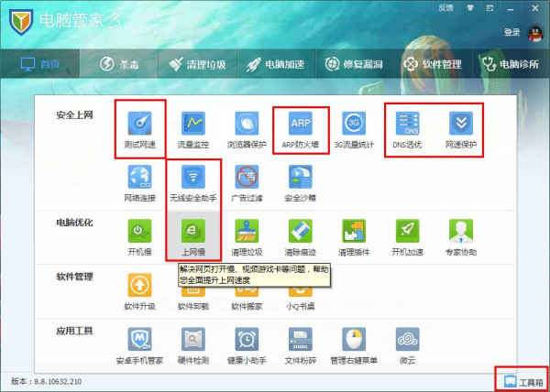The image size is (550, 392).
Task: Open 文件粉碎 file shredder
Action: tap(301, 346)
